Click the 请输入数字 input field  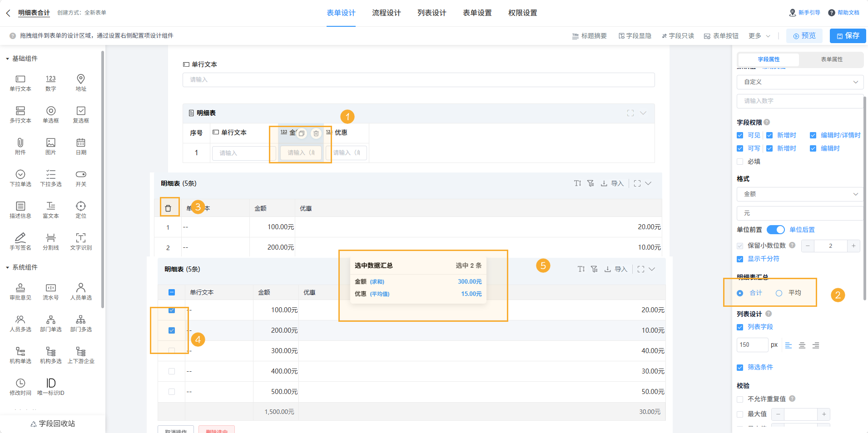(800, 101)
